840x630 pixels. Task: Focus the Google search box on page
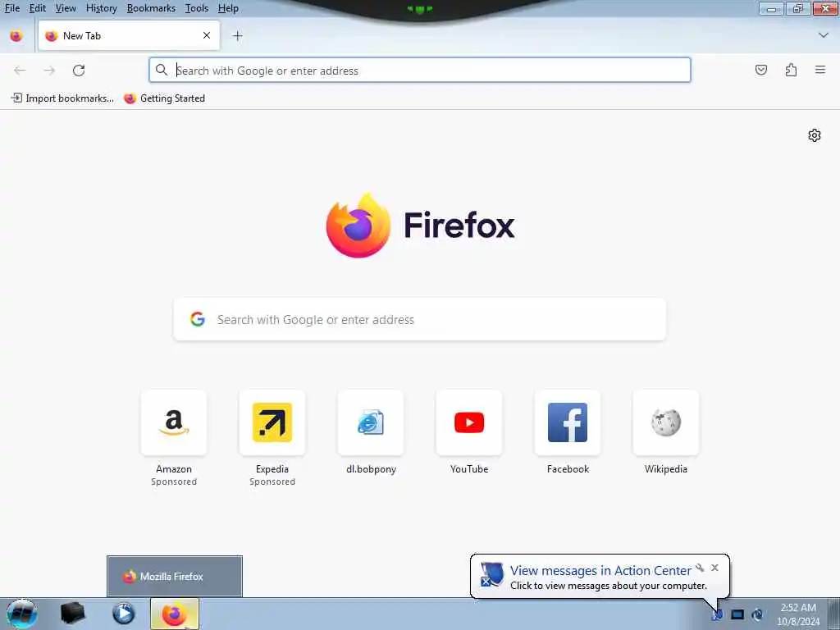pos(419,319)
